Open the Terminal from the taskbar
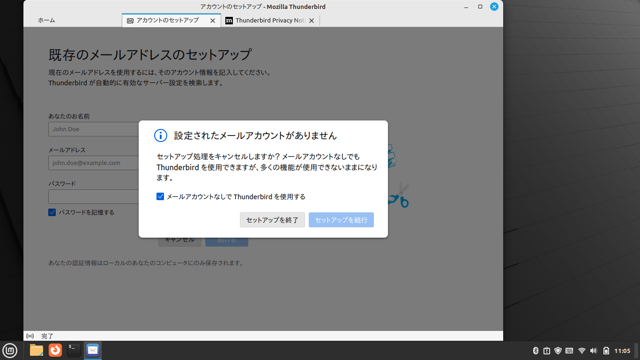 [74, 350]
